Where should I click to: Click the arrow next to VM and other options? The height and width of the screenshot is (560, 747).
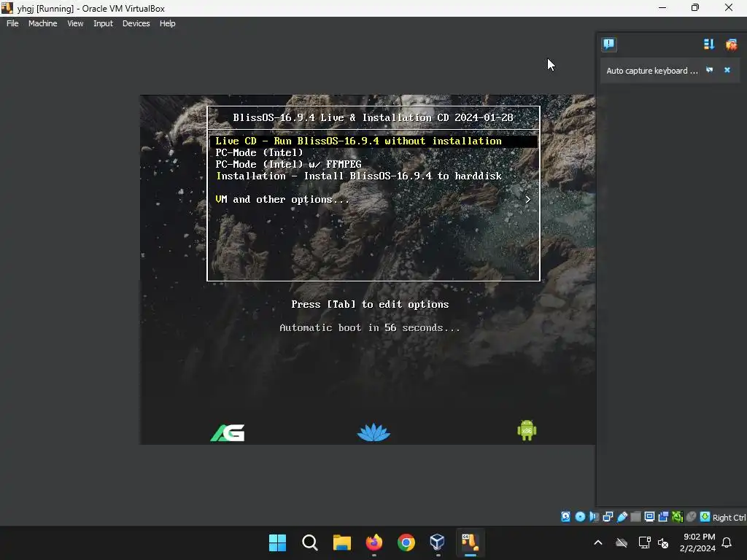[527, 200]
